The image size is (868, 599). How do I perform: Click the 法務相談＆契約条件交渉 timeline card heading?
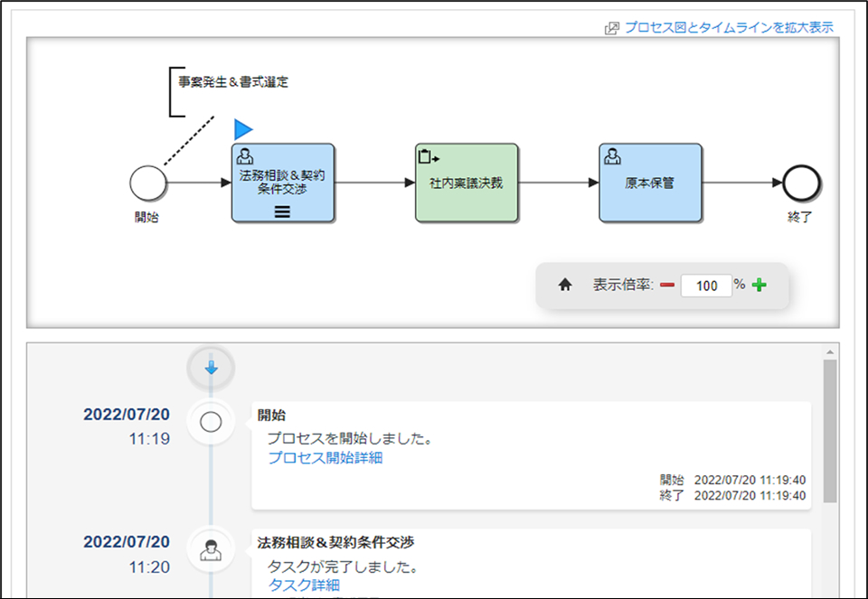(335, 543)
